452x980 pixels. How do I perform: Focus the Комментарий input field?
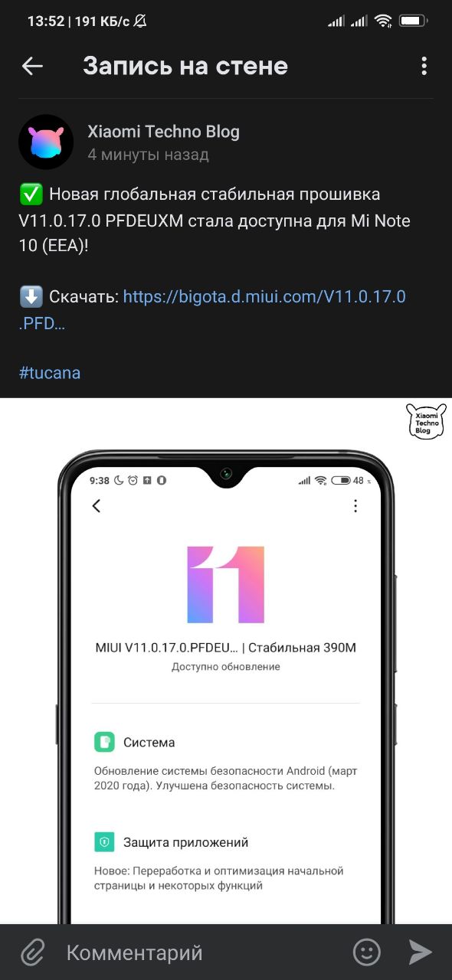[x=199, y=952]
